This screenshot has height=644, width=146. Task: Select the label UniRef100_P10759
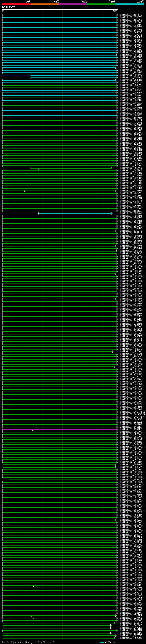tap(131, 492)
